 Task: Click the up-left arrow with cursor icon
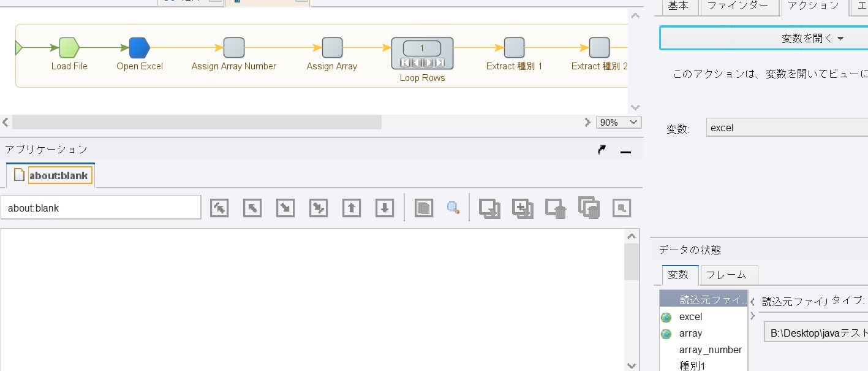click(x=219, y=208)
